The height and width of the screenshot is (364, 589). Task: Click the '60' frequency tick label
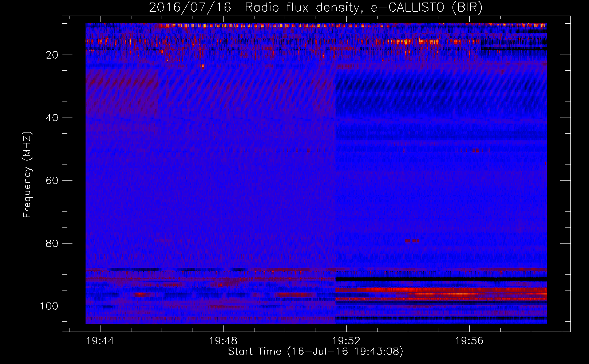(52, 181)
